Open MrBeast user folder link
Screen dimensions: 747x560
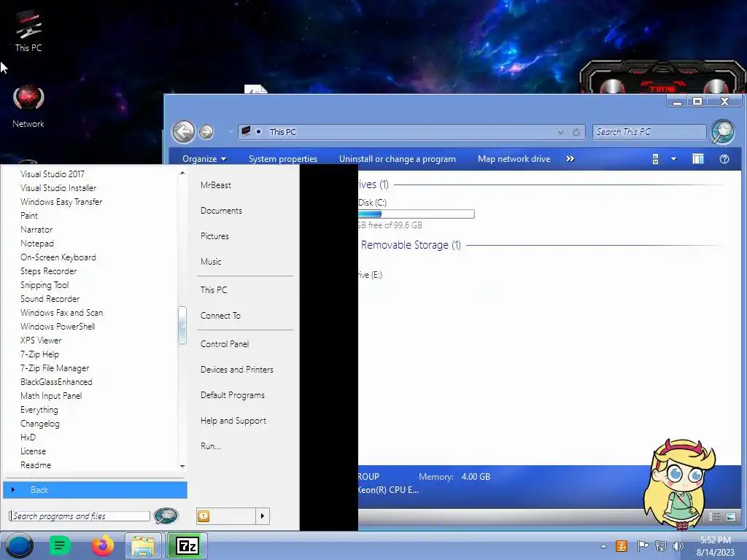click(x=216, y=185)
